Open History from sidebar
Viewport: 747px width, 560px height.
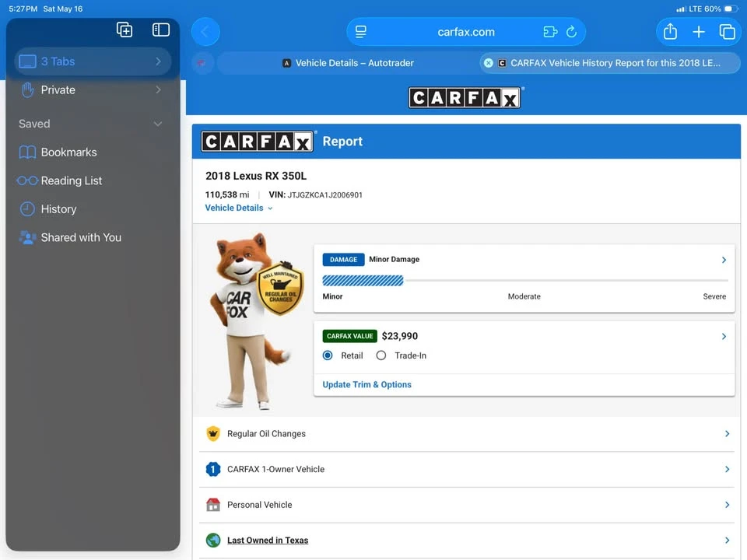tap(93, 209)
